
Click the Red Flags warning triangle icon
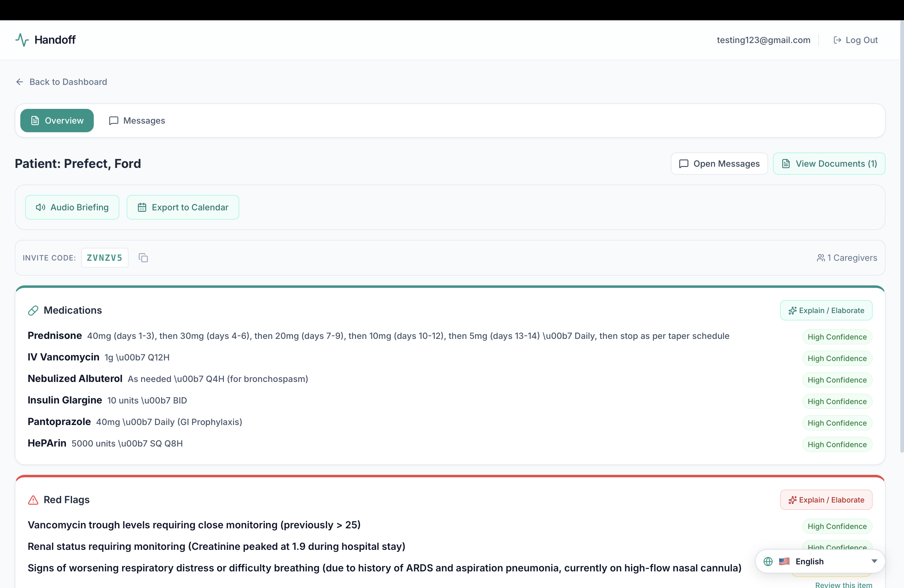(x=33, y=500)
